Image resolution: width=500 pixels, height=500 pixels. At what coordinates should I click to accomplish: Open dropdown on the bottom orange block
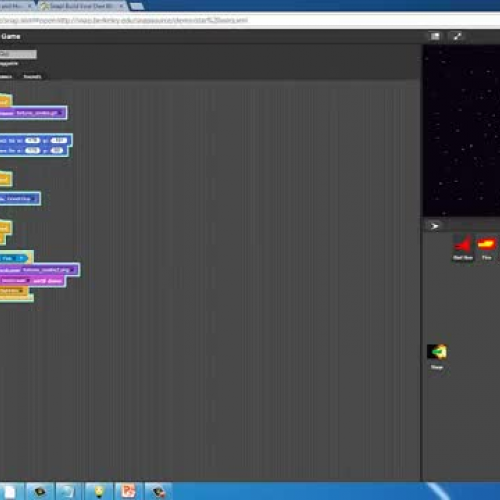coord(21,291)
